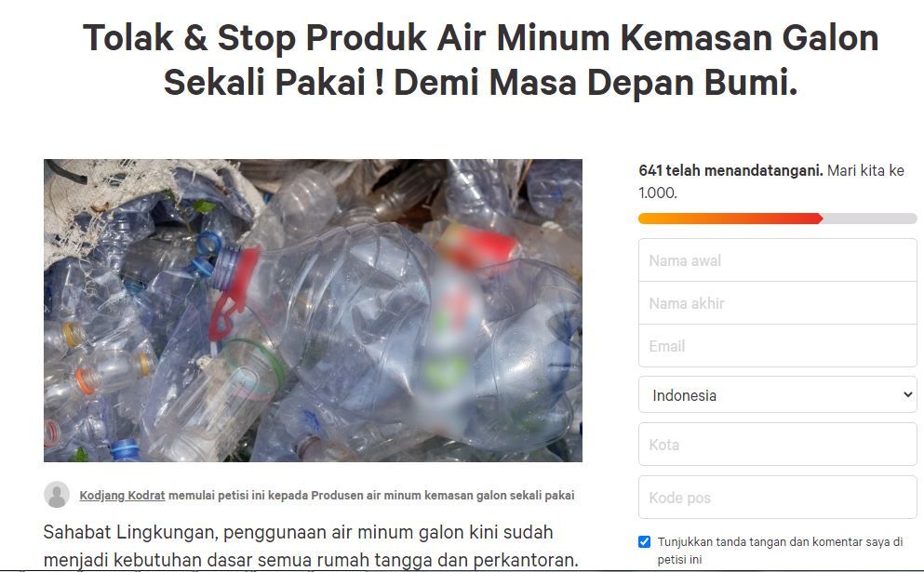Click the petition title heading
924x572 pixels.
(x=481, y=60)
